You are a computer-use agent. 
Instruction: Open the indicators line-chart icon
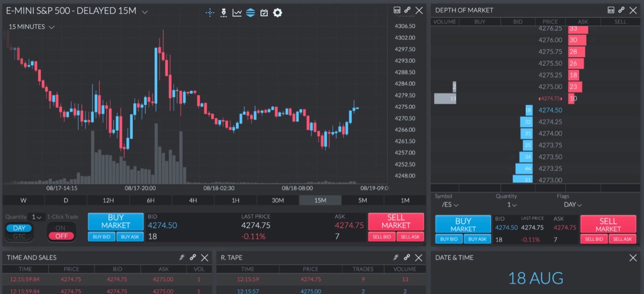pyautogui.click(x=237, y=13)
